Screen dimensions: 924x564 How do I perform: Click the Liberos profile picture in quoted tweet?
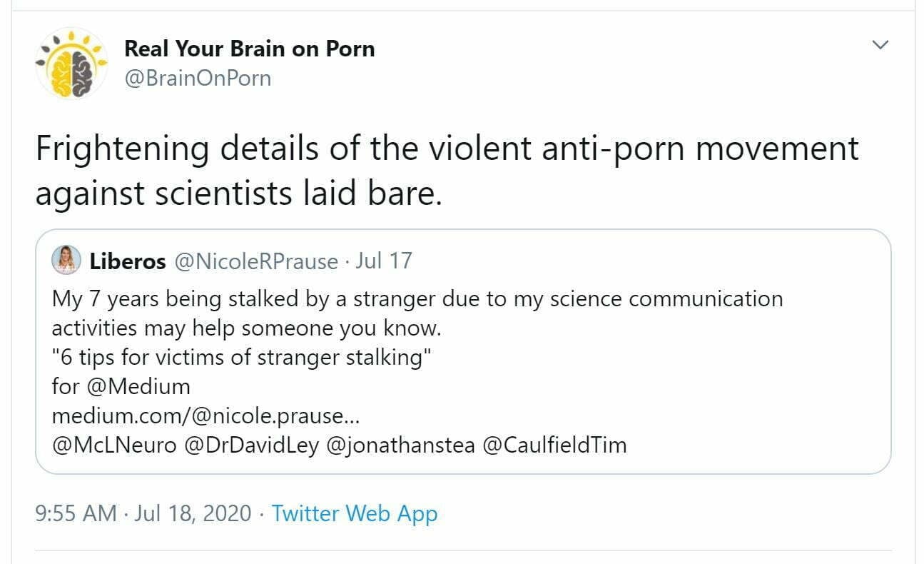(x=66, y=261)
